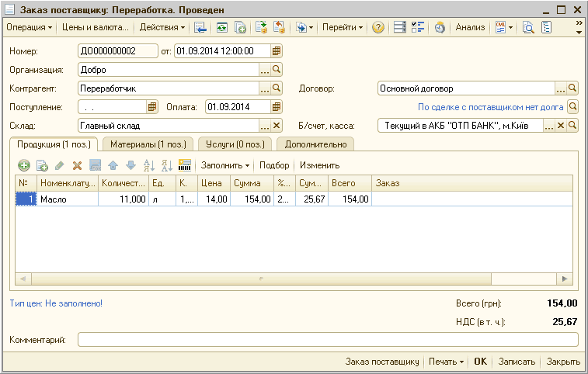Viewport: 588px width, 374px height.
Task: Click the pencil edit row icon
Action: pyautogui.click(x=60, y=165)
